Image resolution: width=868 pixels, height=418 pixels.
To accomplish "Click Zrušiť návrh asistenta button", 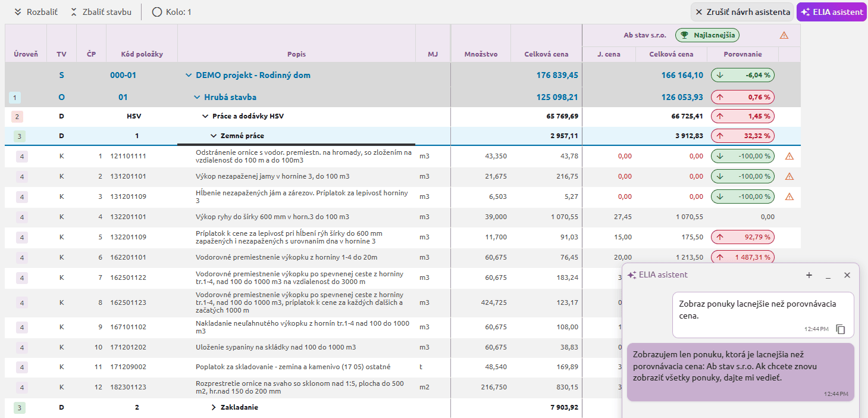I will point(742,12).
